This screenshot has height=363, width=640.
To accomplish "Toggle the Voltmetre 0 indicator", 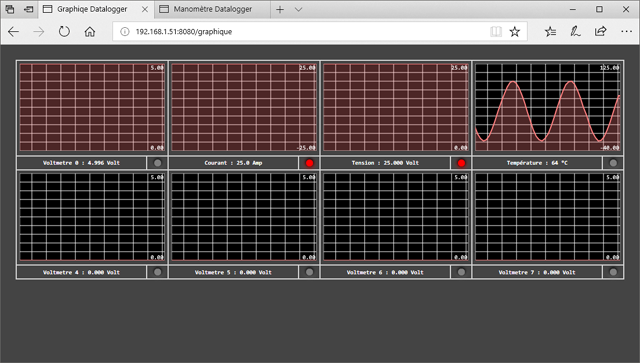I will click(158, 163).
